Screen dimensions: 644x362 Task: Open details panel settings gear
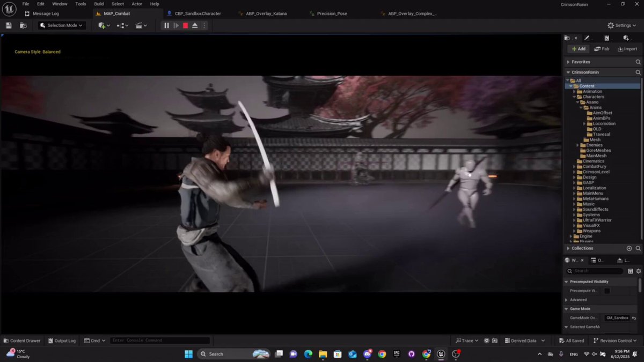639,271
